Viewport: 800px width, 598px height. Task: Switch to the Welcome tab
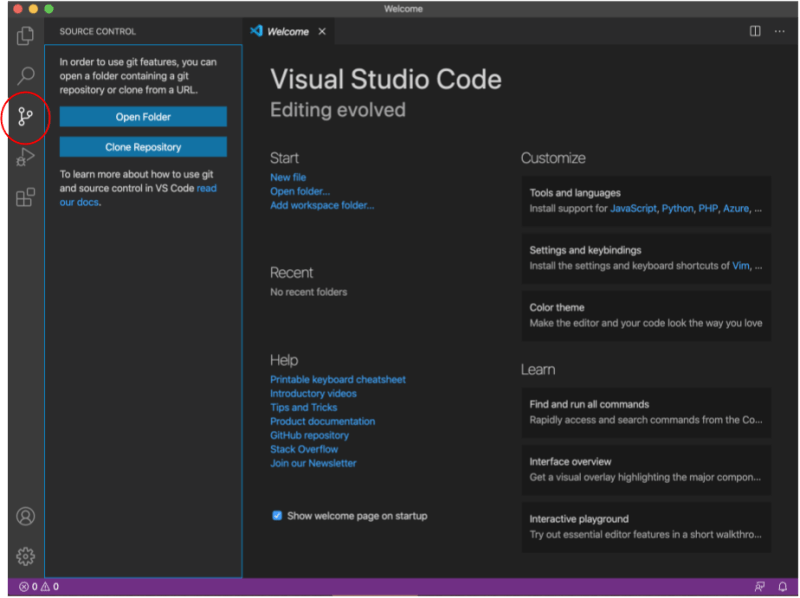[x=287, y=31]
